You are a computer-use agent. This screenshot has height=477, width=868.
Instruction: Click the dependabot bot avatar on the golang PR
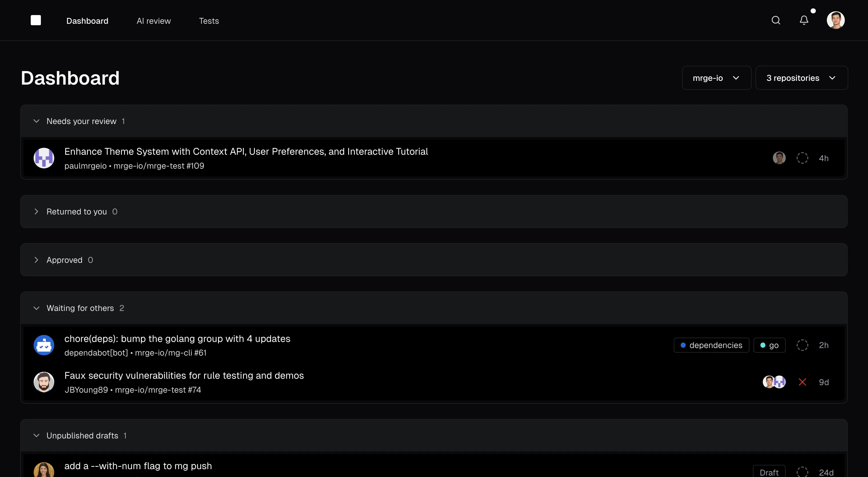click(44, 345)
